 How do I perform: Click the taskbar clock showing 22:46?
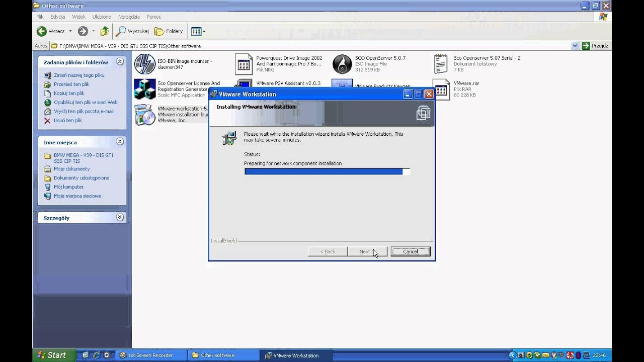click(x=599, y=355)
